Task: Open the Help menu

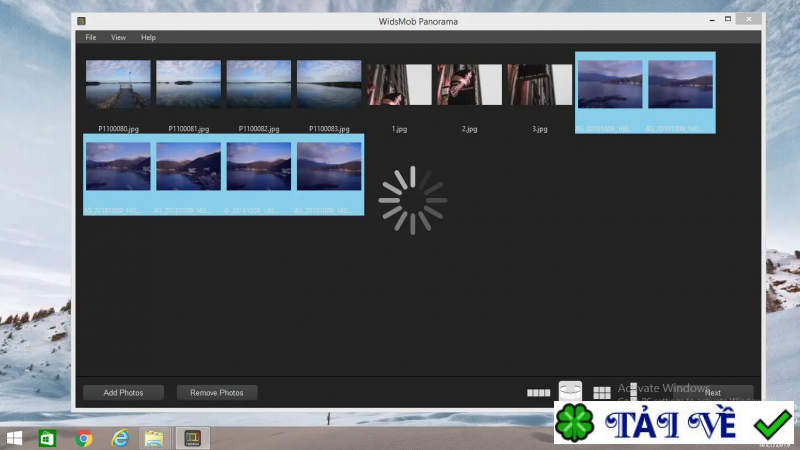Action: 148,37
